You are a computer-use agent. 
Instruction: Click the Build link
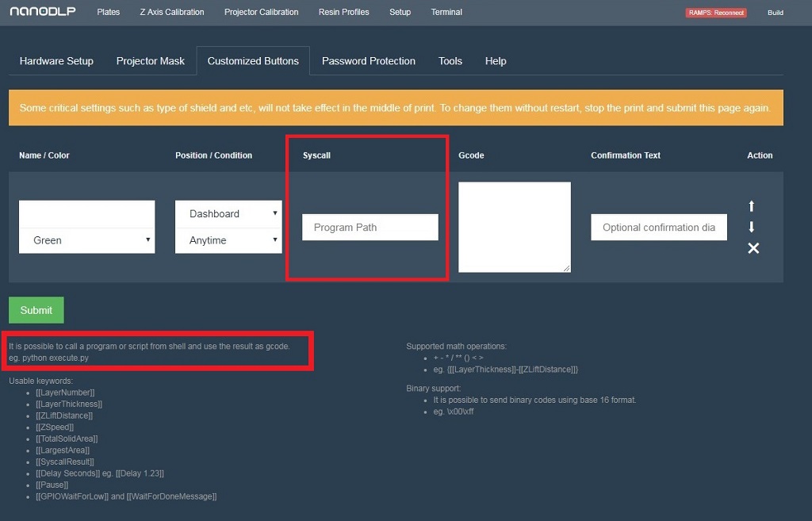[x=776, y=13]
